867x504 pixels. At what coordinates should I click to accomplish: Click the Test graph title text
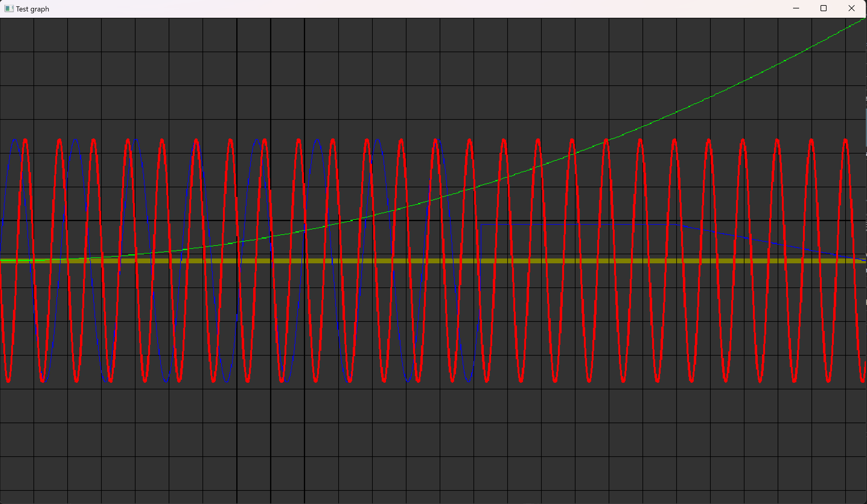33,9
